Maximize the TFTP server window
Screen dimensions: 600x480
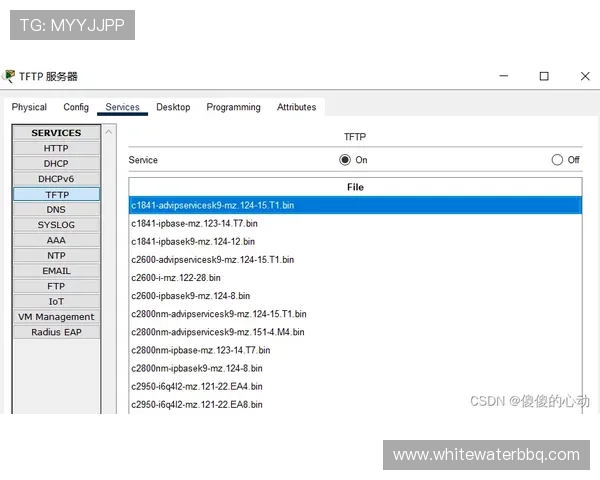click(544, 76)
